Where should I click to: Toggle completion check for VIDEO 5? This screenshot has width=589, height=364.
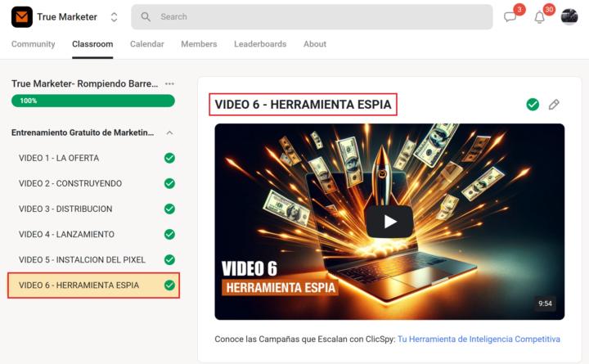pos(170,259)
